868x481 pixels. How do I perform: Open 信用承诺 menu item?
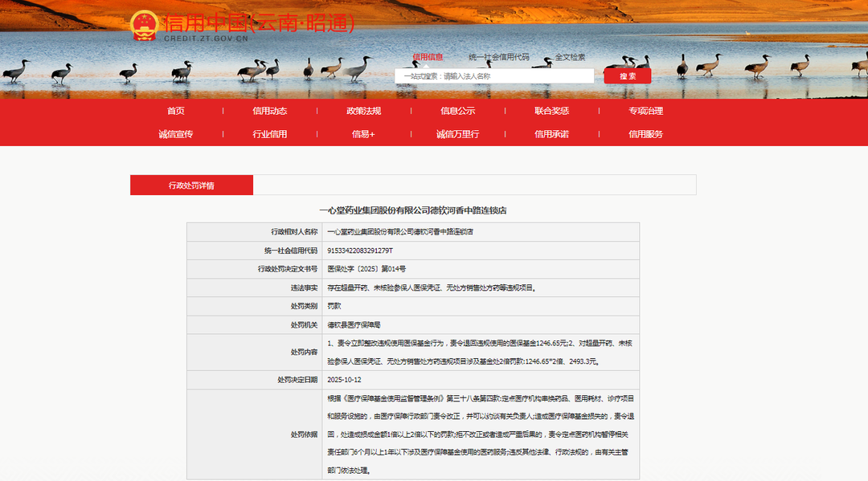(x=552, y=134)
